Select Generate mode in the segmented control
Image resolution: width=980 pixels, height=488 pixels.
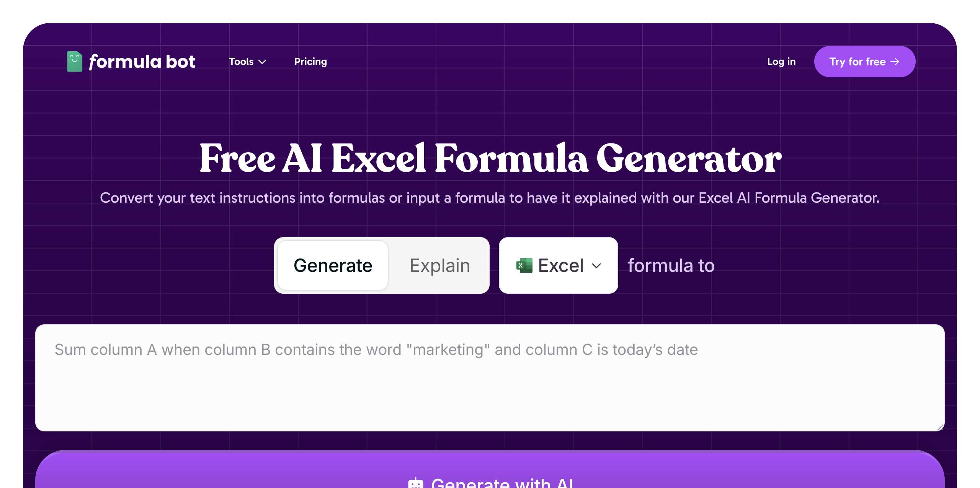332,265
